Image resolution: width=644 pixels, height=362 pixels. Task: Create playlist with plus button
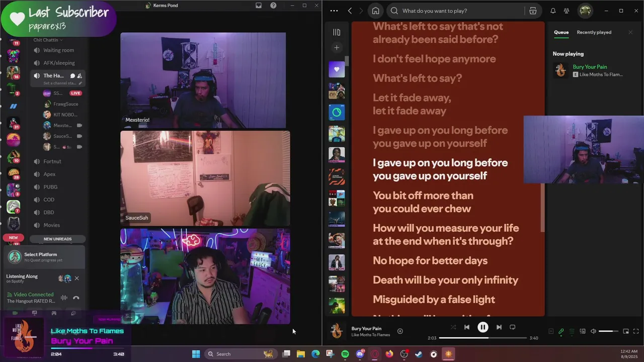pyautogui.click(x=337, y=48)
